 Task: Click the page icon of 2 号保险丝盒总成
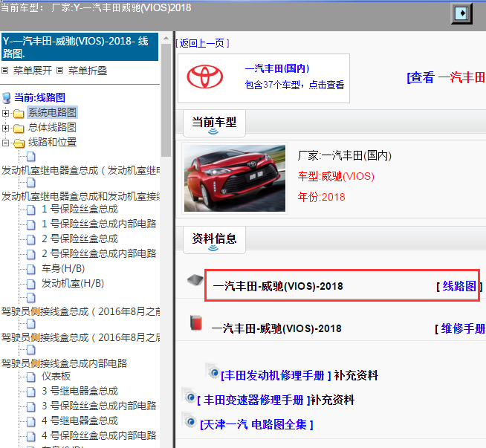click(x=30, y=239)
